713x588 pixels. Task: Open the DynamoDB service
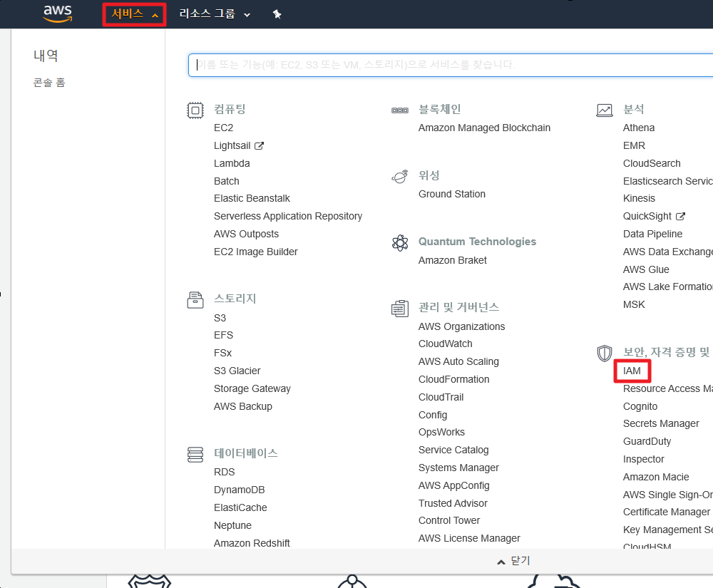[239, 490]
